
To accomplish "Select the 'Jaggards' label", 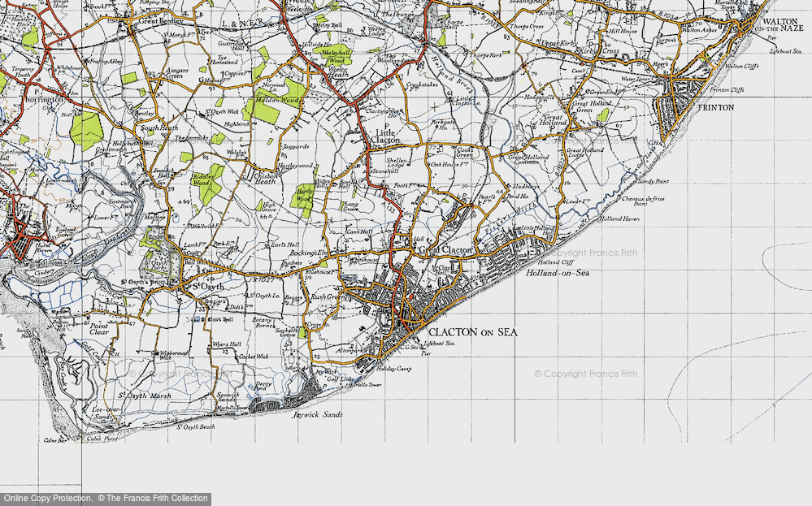I will tap(296, 147).
